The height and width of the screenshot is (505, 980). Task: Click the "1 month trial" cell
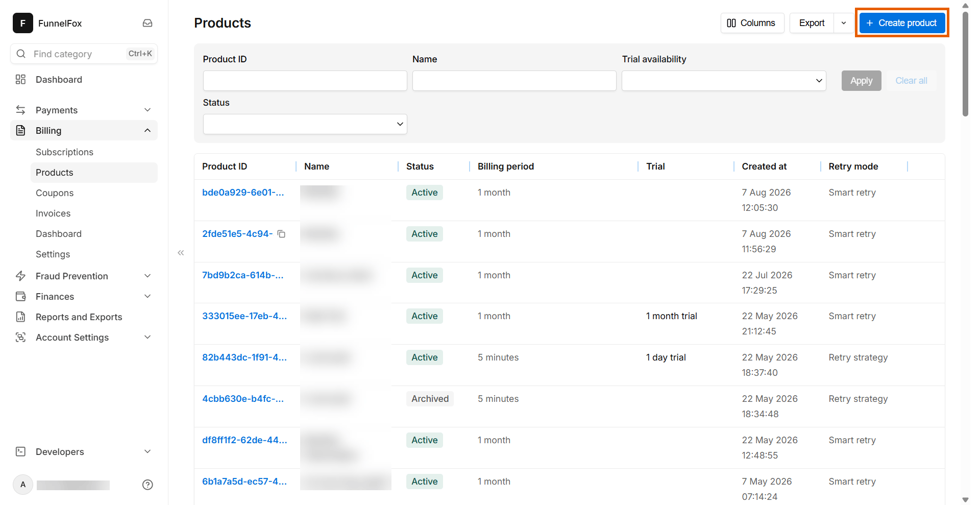click(x=672, y=316)
